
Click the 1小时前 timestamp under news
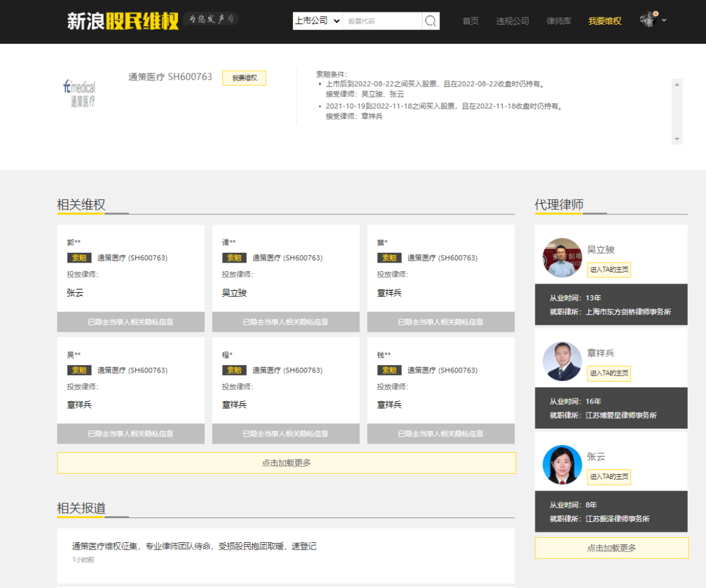[83, 560]
